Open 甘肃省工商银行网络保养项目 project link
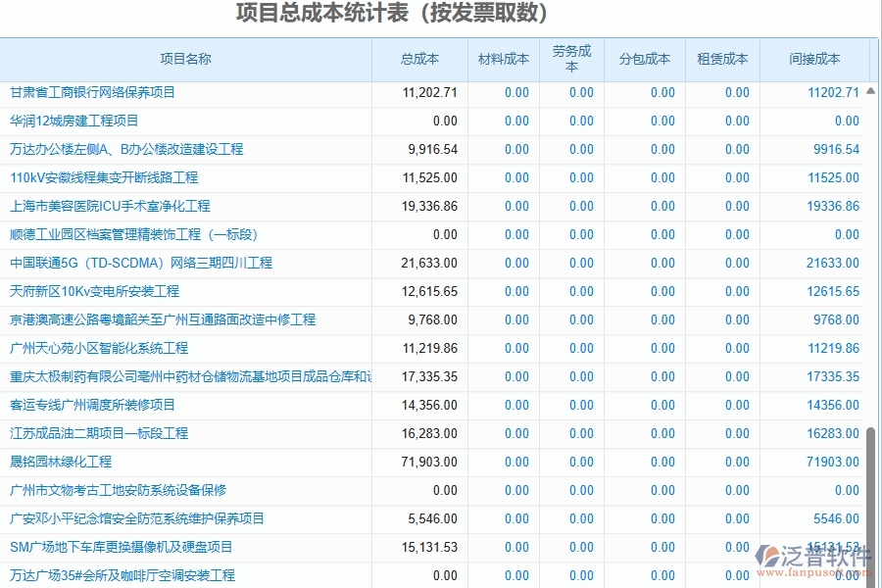This screenshot has height=588, width=882. [x=98, y=92]
